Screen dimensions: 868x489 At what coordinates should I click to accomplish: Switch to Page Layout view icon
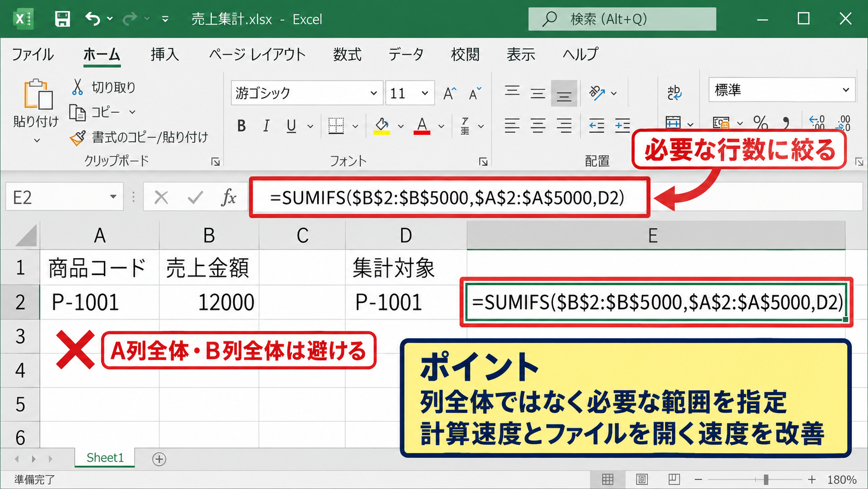pos(642,479)
